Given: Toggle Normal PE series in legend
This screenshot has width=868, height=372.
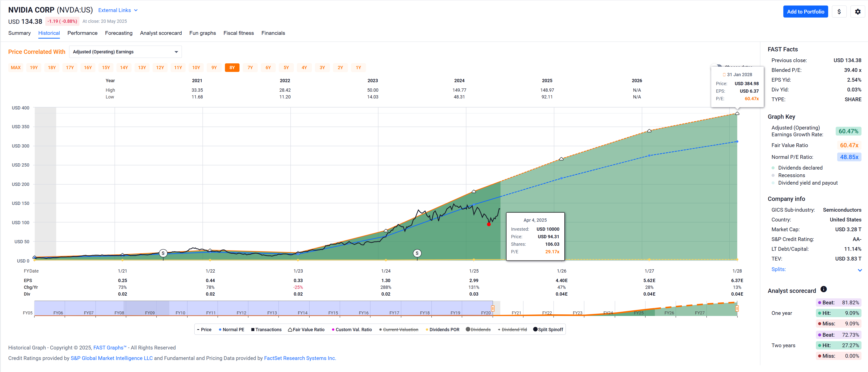Looking at the screenshot, I should tap(231, 330).
